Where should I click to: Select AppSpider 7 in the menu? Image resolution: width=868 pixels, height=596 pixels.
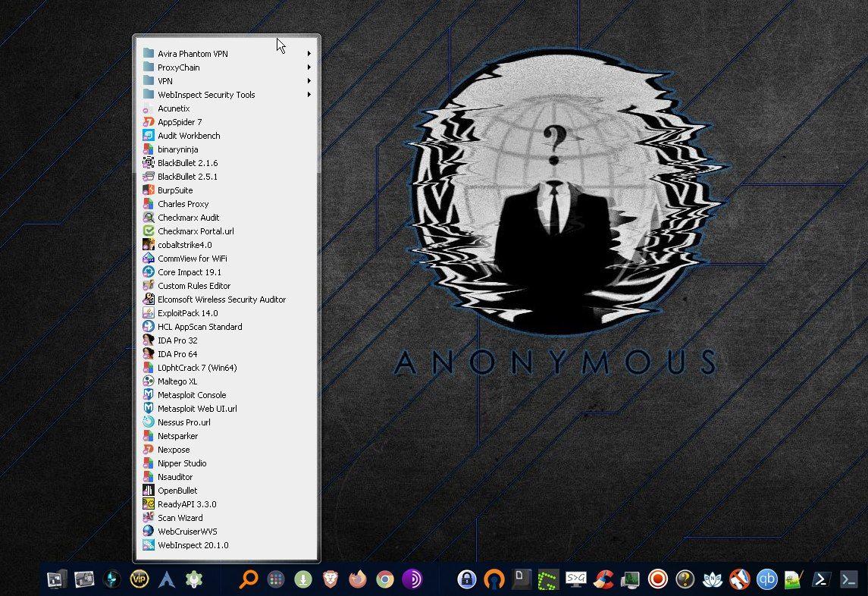point(227,122)
